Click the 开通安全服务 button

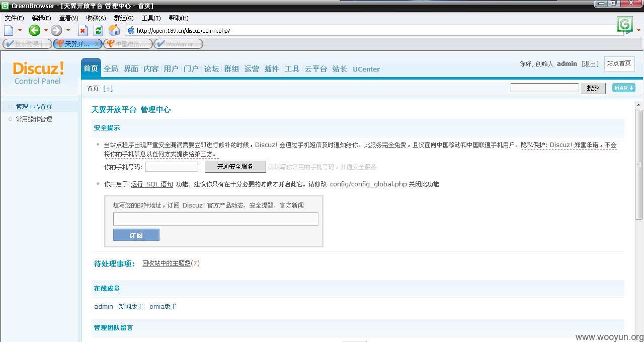(235, 167)
